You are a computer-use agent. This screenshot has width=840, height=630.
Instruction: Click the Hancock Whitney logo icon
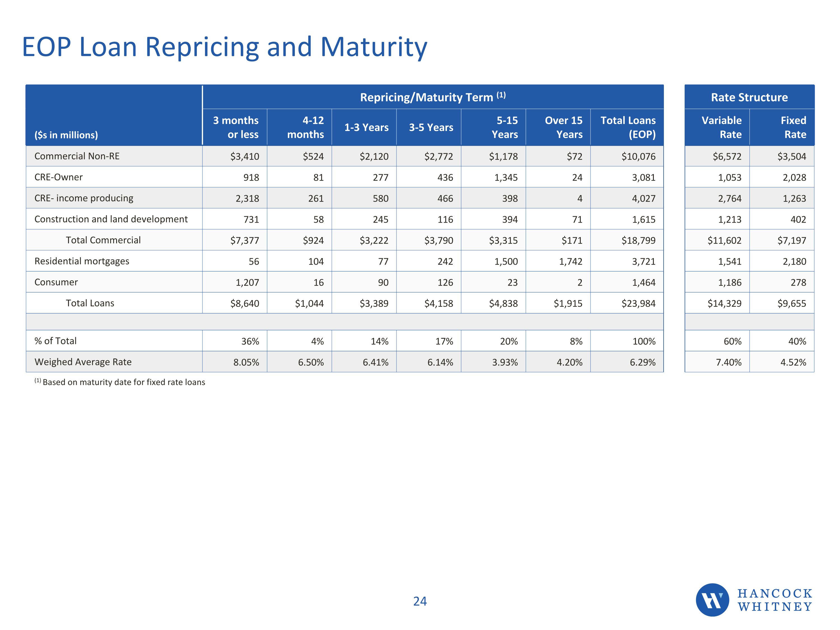coord(712,600)
